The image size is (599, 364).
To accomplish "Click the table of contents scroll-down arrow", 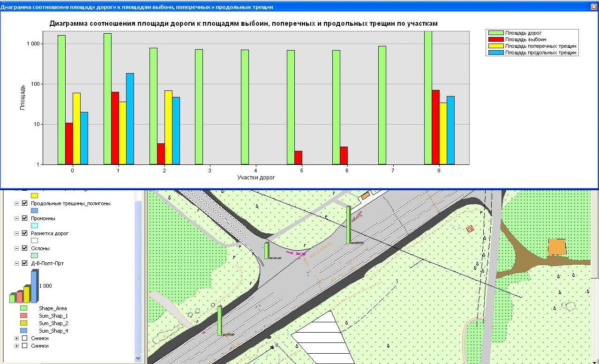I will tap(138, 358).
